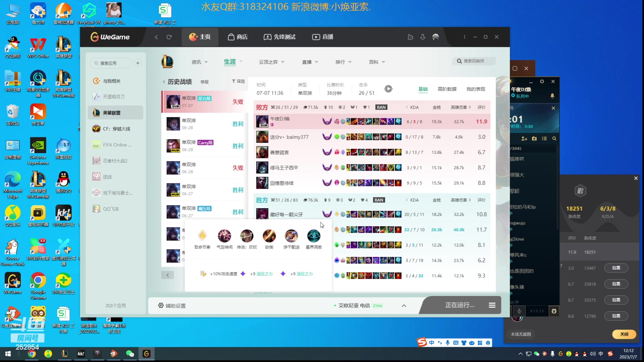Click 午夜DJ焕 champion portrait
644x362 pixels.
pyautogui.click(x=262, y=121)
